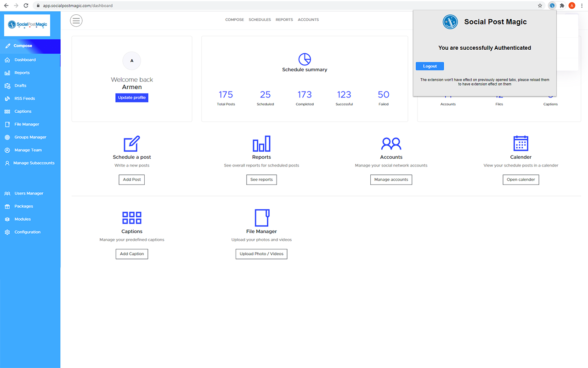The image size is (588, 368).
Task: Click the browser address bar
Action: point(285,6)
